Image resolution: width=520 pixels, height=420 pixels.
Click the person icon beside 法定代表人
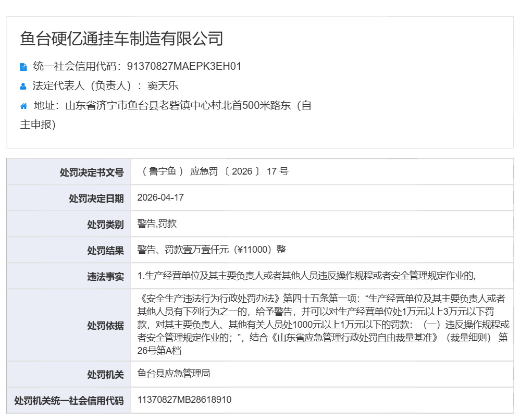[x=23, y=87]
